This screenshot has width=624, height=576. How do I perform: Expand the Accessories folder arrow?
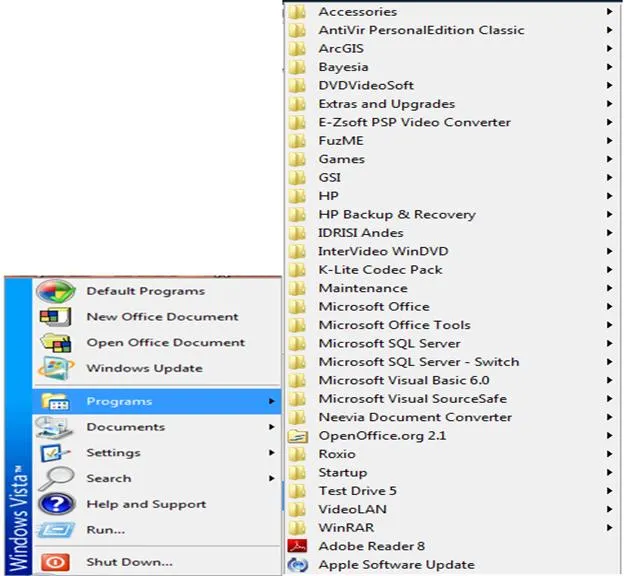click(609, 12)
